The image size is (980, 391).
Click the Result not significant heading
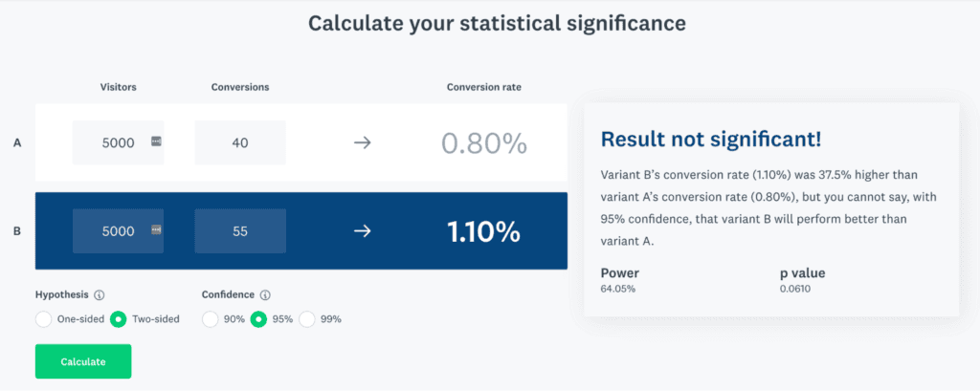click(711, 140)
